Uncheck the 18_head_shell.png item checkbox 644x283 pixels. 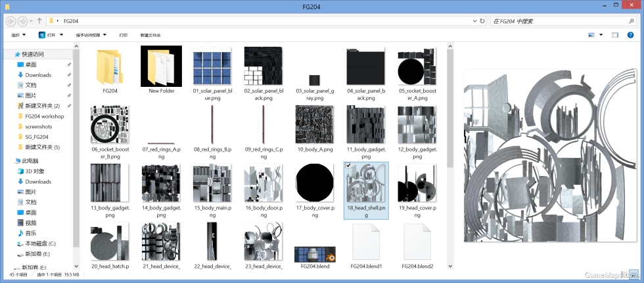(348, 165)
